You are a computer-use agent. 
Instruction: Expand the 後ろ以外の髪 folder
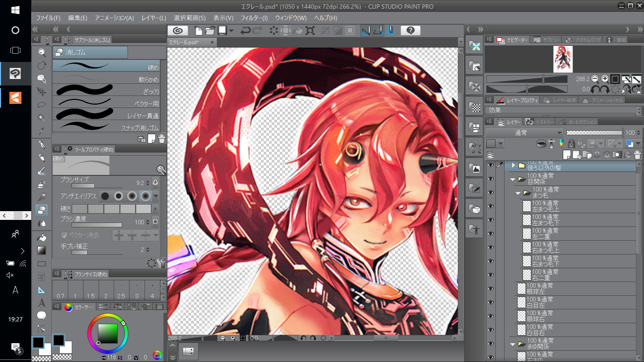click(x=513, y=165)
